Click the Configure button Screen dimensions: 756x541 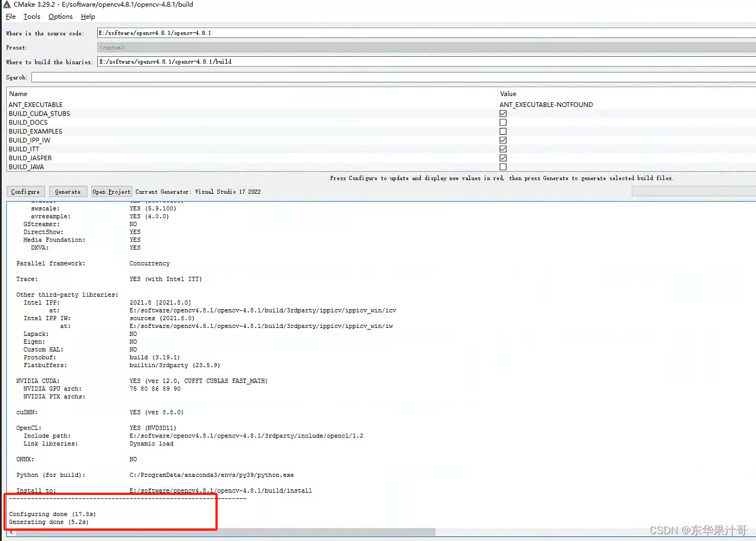26,192
